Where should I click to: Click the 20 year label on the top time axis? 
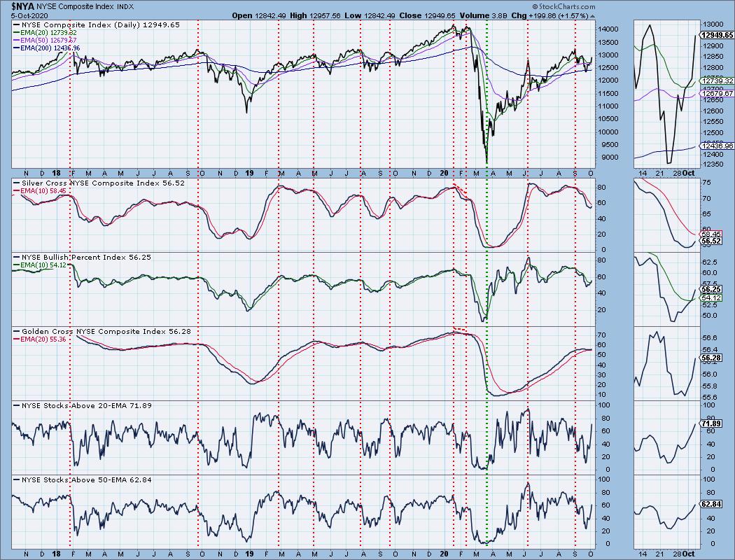tap(444, 173)
